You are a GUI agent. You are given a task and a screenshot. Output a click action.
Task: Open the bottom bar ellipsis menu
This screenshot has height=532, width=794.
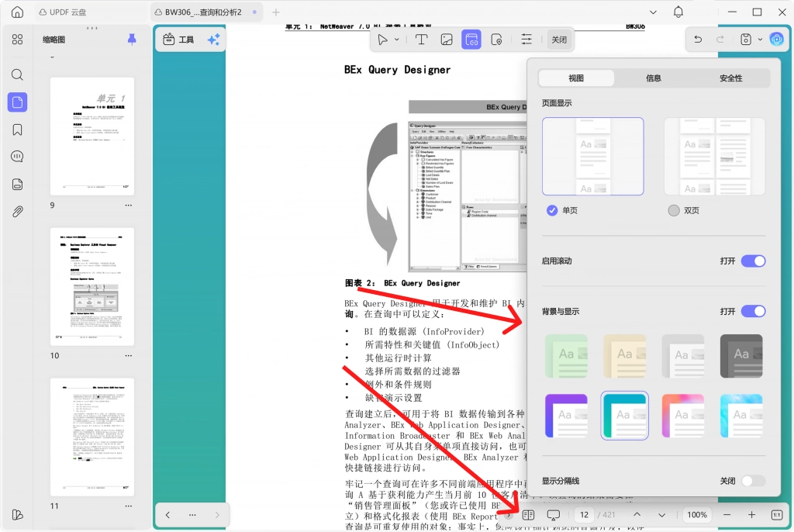pyautogui.click(x=192, y=515)
